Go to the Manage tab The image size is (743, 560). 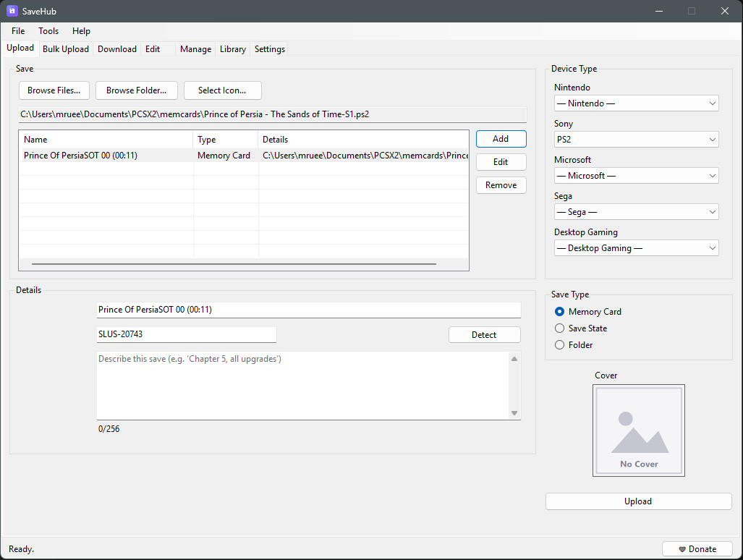196,49
